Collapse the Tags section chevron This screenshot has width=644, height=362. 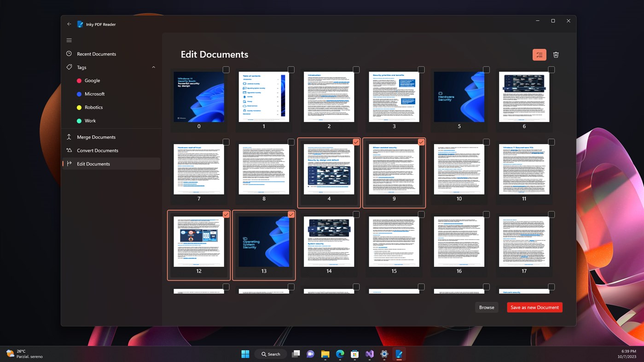tap(153, 67)
